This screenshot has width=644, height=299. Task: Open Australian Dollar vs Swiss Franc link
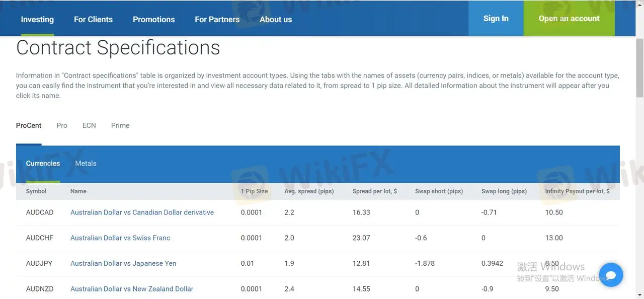[120, 238]
